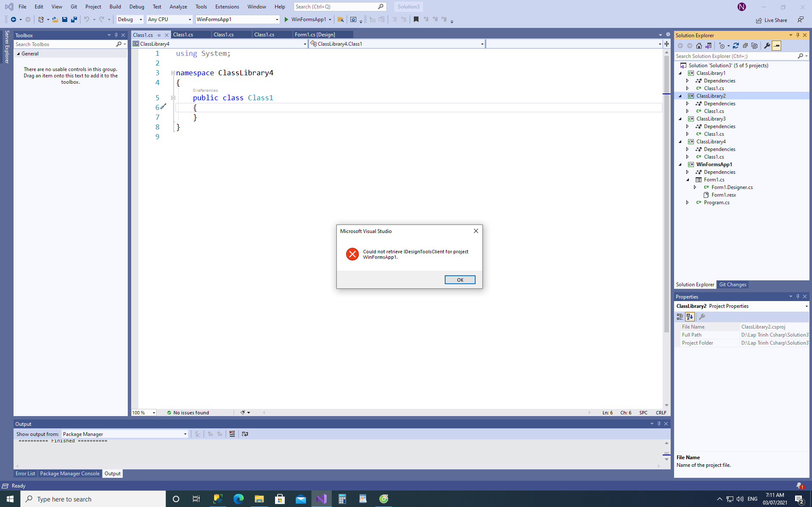Open the ClassLibrary4.Class1 type navigation dropdown

397,44
